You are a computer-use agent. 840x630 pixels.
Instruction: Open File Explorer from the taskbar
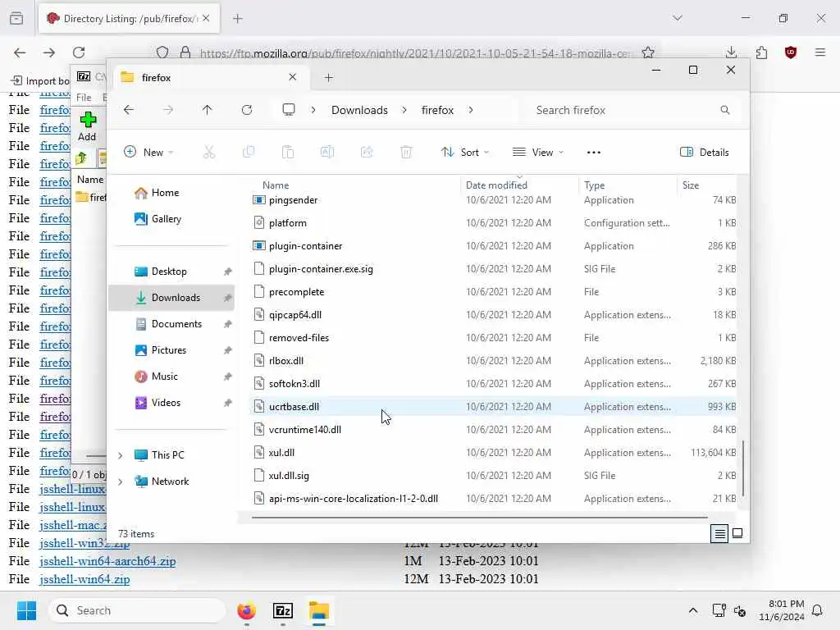[319, 610]
